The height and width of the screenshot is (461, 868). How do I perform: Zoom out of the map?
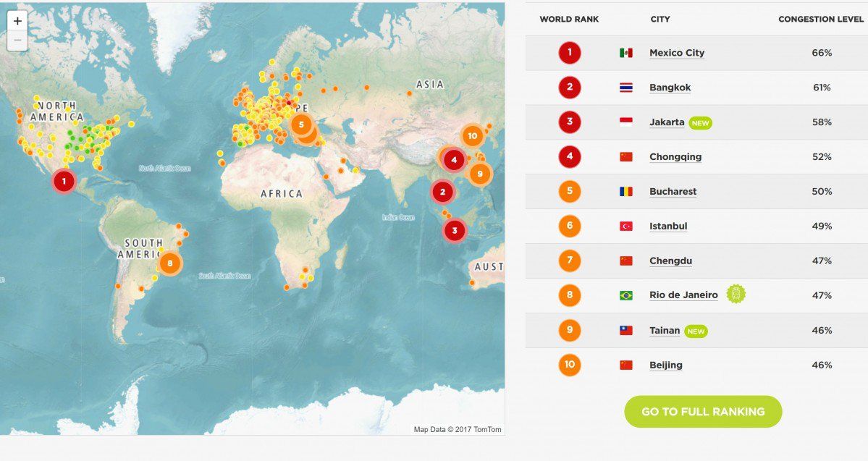[17, 41]
